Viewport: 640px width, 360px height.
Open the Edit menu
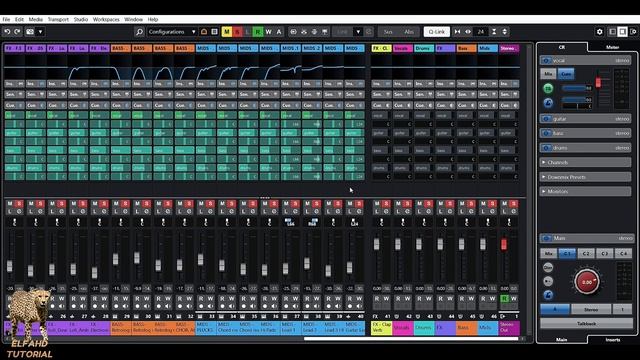pyautogui.click(x=19, y=19)
